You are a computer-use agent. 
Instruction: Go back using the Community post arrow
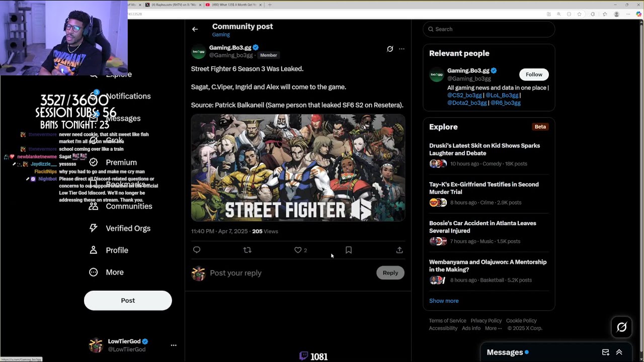point(195,29)
